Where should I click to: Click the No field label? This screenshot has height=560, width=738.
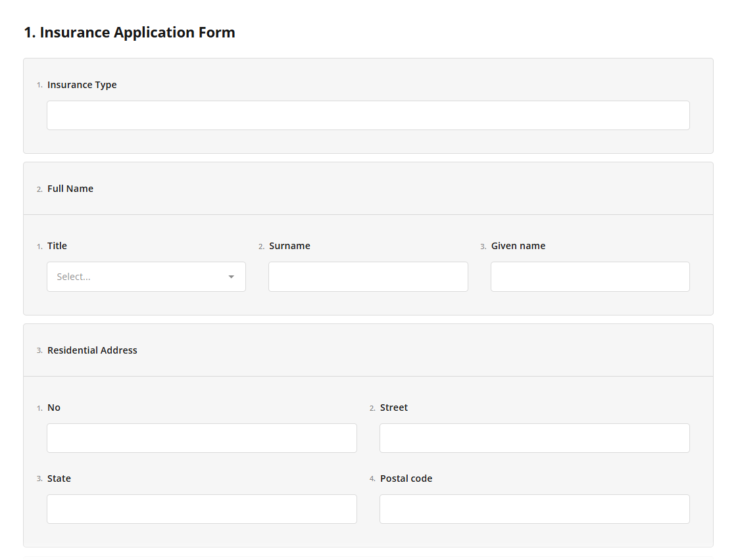(x=54, y=408)
